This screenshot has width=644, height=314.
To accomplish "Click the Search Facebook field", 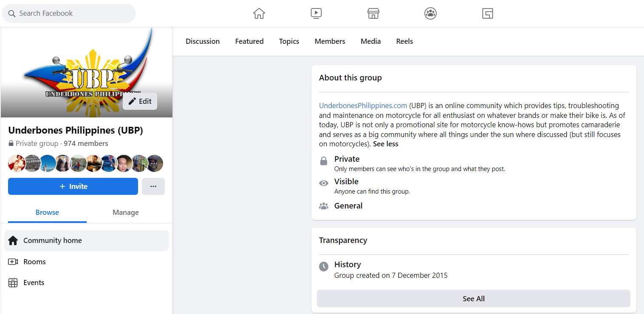I will [69, 13].
